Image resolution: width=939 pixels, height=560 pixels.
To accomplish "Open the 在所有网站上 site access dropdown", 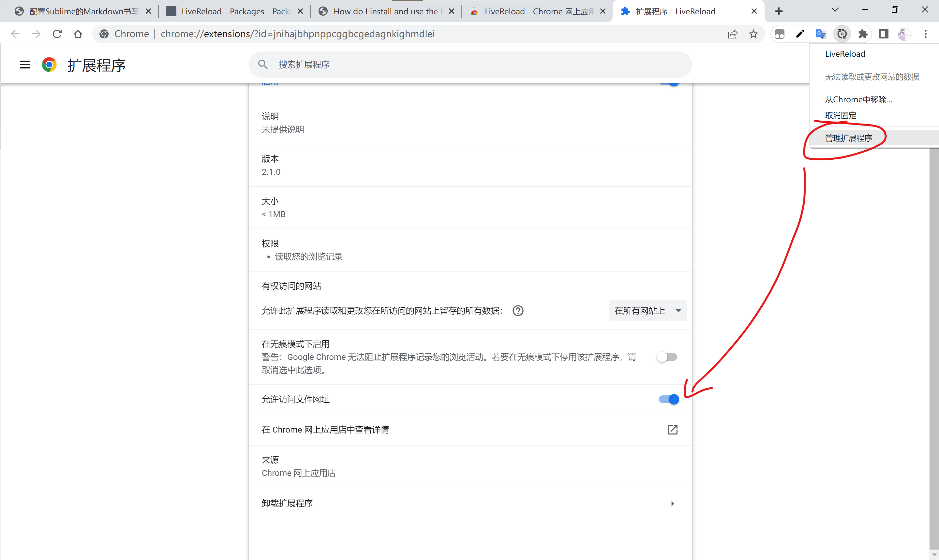I will click(x=648, y=311).
